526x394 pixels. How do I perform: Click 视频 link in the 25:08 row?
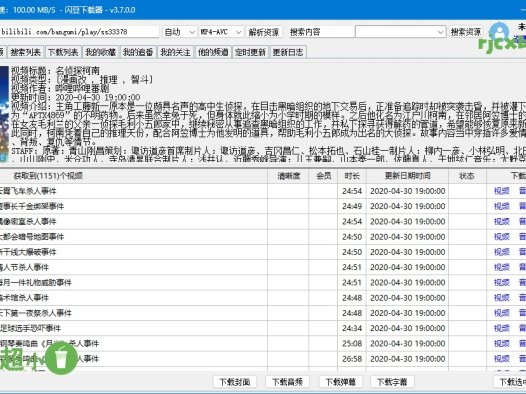[x=502, y=344]
